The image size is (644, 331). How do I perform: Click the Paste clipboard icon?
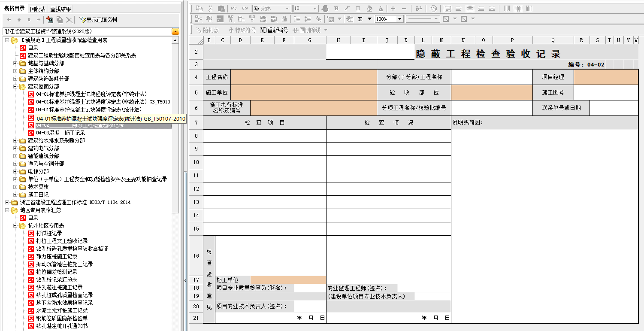click(x=221, y=9)
